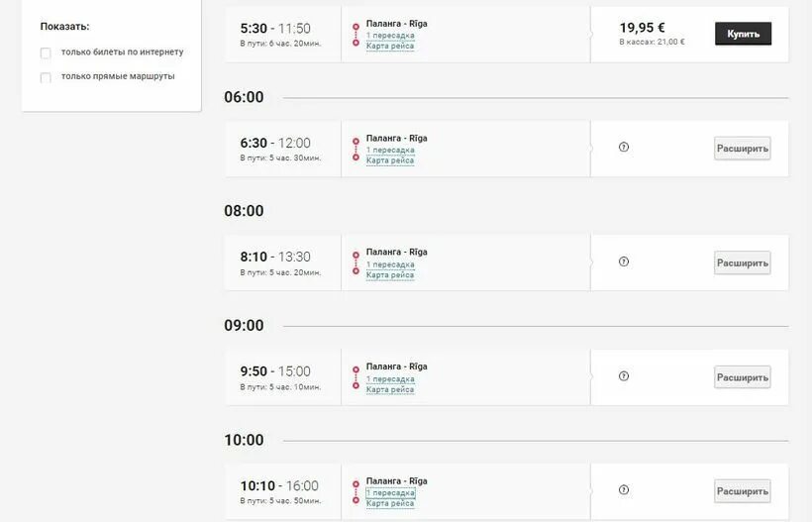Expand the 10:10 trip with Расширить

point(742,491)
